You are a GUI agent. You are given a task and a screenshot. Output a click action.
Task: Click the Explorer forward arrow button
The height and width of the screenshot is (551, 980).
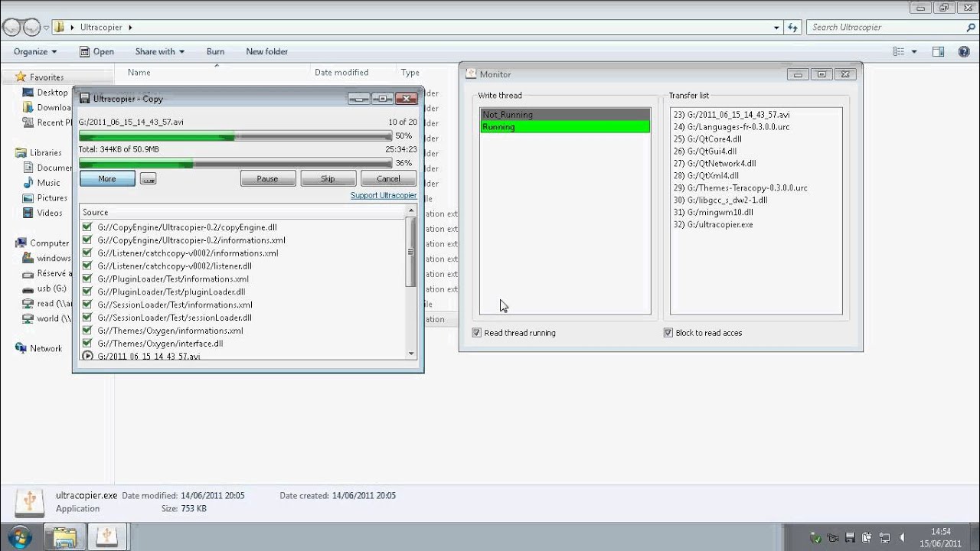point(31,28)
